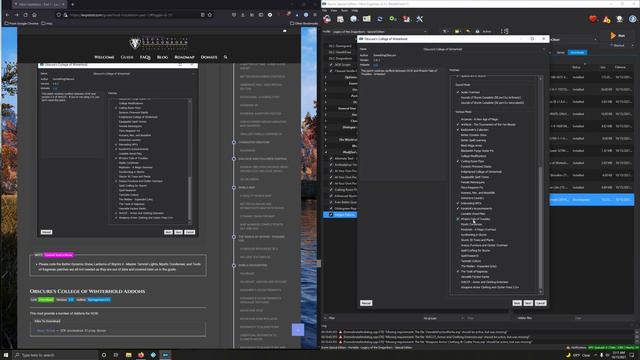Switch to the Downloads tab
The width and height of the screenshot is (640, 360).
point(577,52)
